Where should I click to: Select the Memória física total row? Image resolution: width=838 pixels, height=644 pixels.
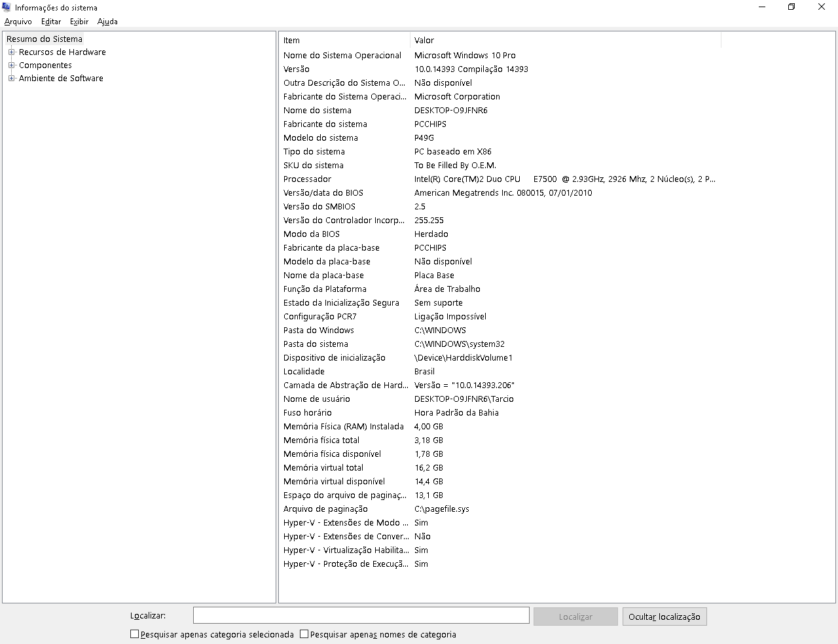coord(500,440)
